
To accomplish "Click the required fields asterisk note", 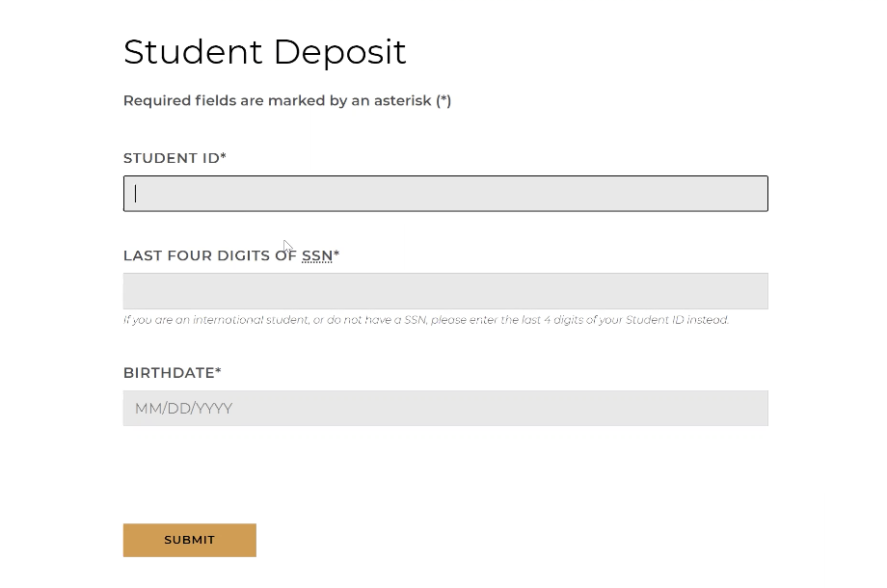I will click(x=287, y=100).
